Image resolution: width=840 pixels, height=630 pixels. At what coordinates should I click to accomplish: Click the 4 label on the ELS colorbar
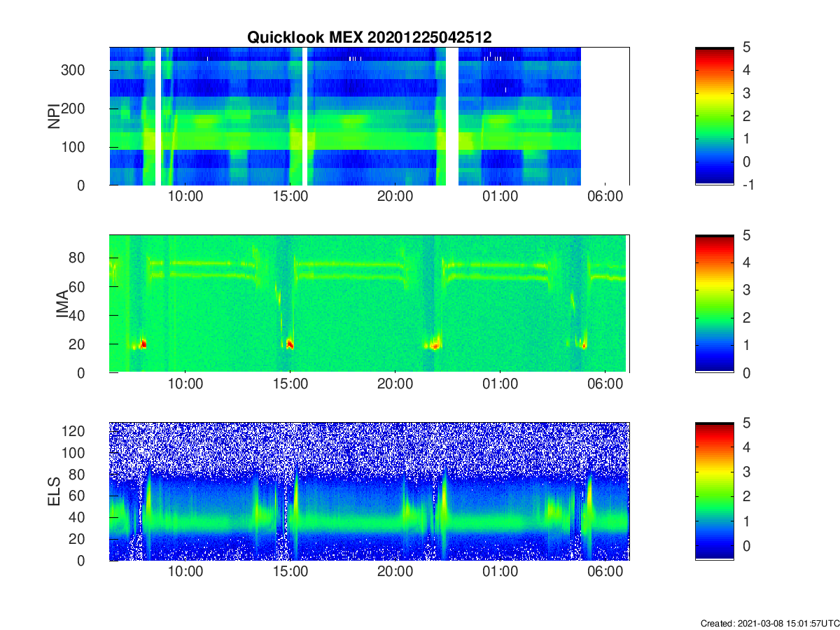[746, 447]
